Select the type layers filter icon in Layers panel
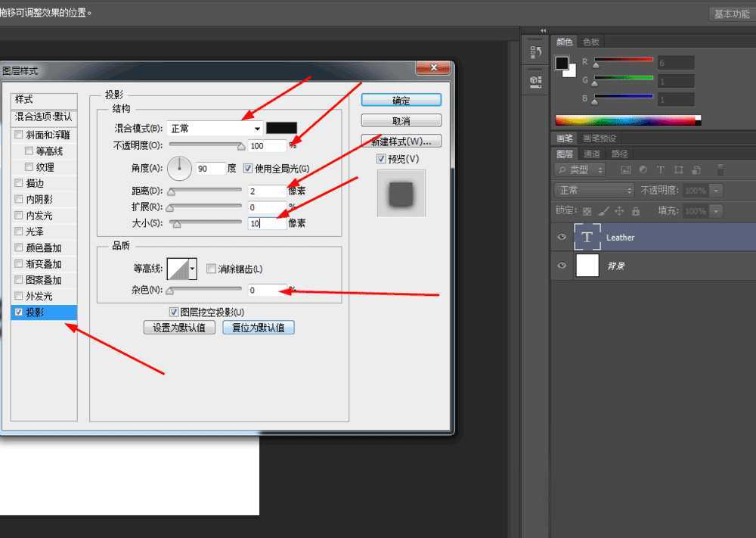 click(x=661, y=170)
